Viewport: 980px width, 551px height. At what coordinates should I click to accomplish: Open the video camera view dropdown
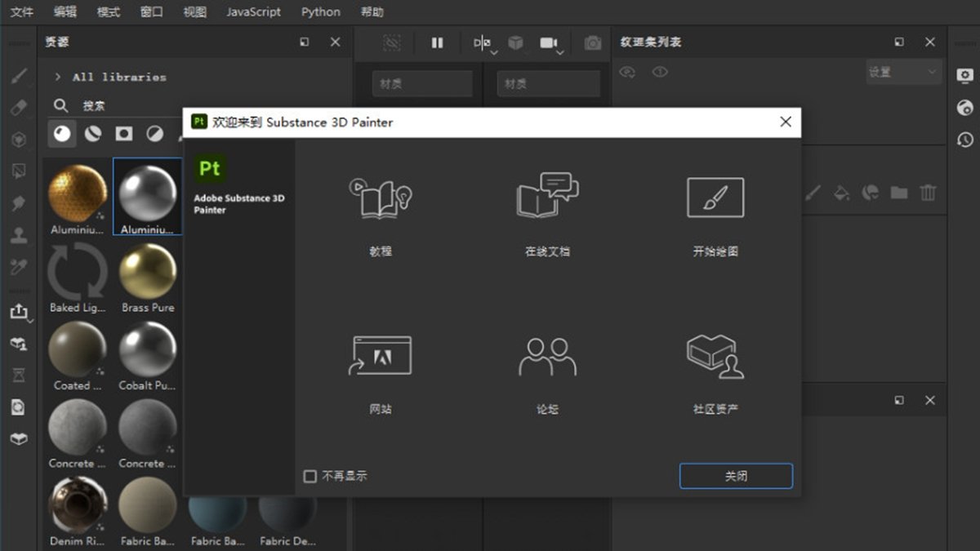[552, 44]
